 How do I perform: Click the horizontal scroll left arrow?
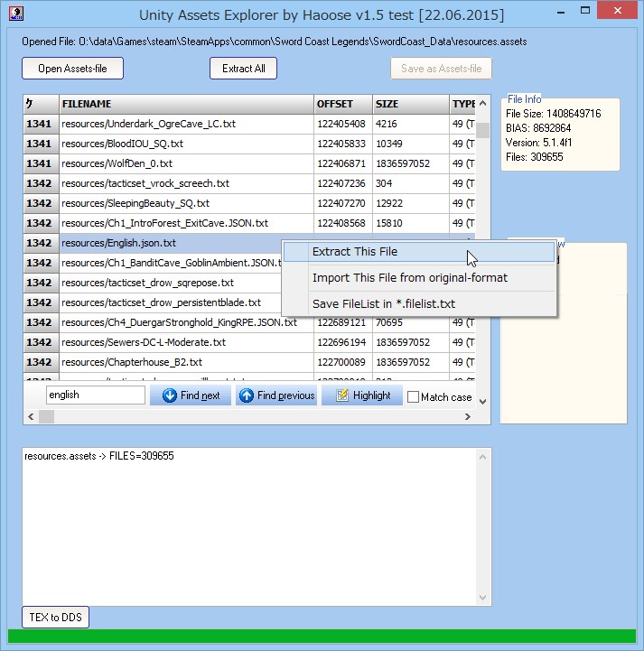(31, 416)
